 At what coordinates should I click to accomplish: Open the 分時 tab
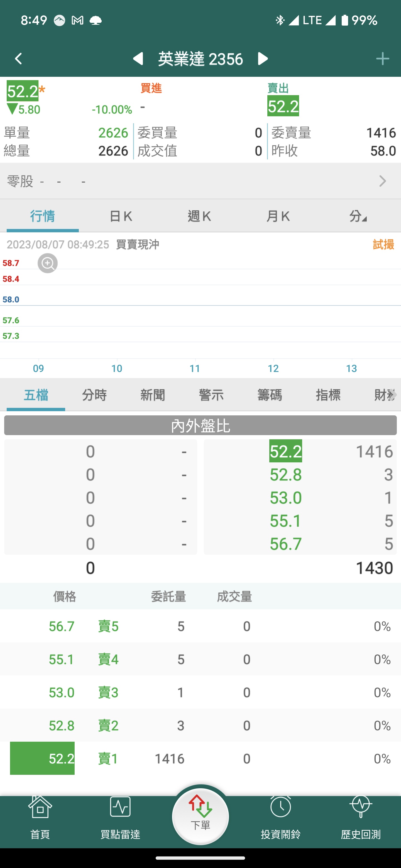coord(94,394)
